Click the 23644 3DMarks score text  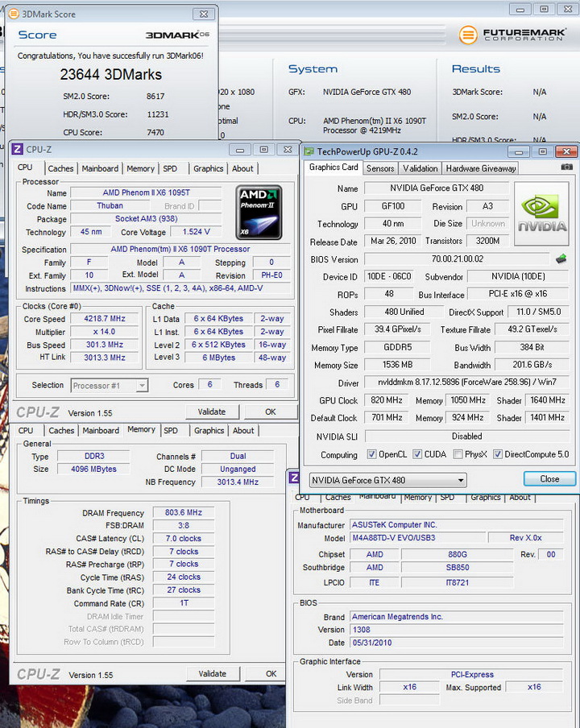pyautogui.click(x=111, y=74)
